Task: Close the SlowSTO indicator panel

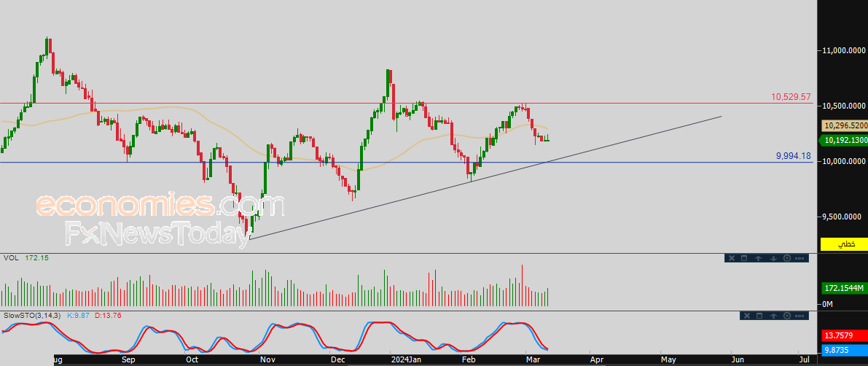Action: (x=747, y=316)
